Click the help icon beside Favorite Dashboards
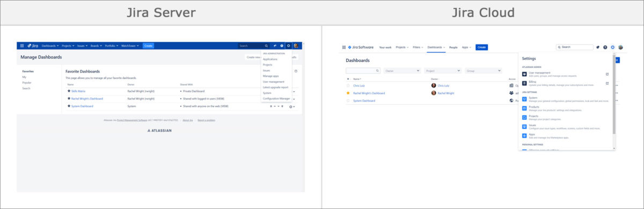 296,71
